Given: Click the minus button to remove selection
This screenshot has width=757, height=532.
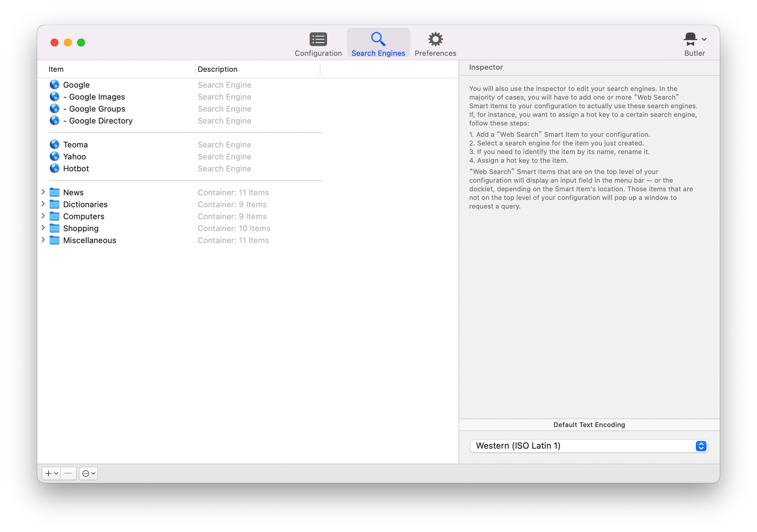Looking at the screenshot, I should pyautogui.click(x=68, y=474).
